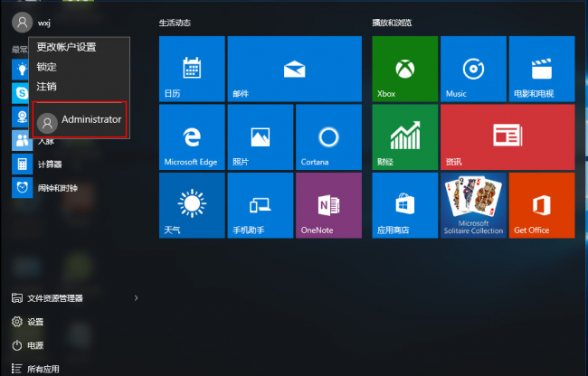
Task: Launch the OneNote tile
Action: pyautogui.click(x=329, y=205)
